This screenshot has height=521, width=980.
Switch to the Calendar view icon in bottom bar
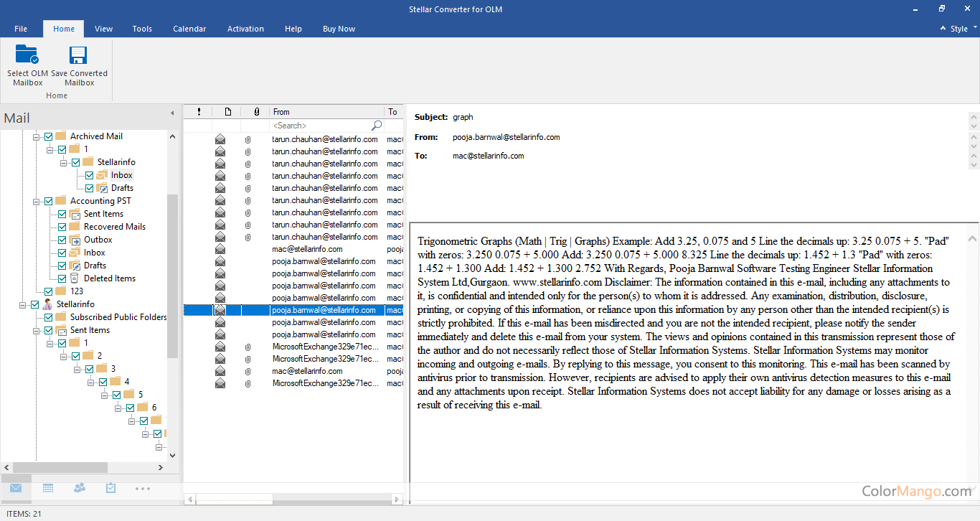coord(48,488)
